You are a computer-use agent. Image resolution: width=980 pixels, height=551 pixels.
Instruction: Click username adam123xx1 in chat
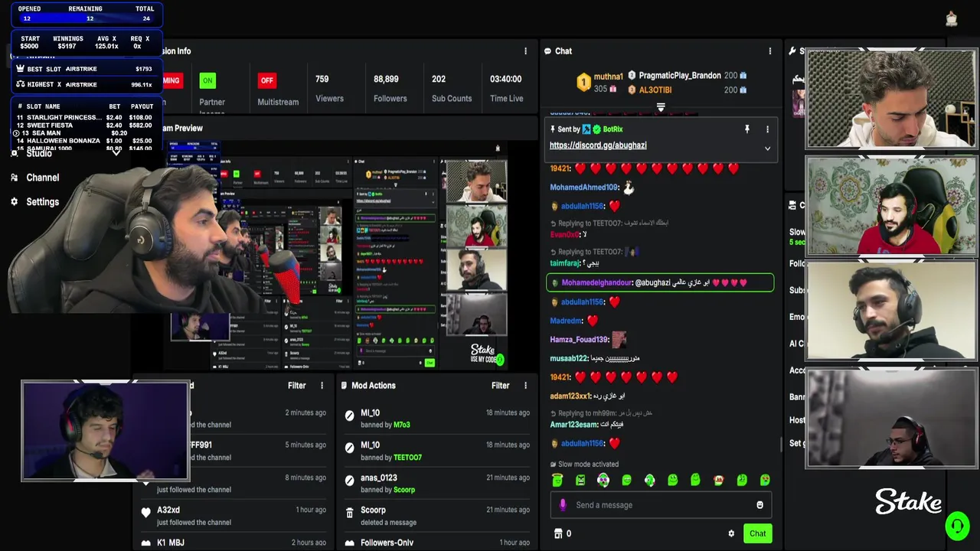[x=570, y=396]
